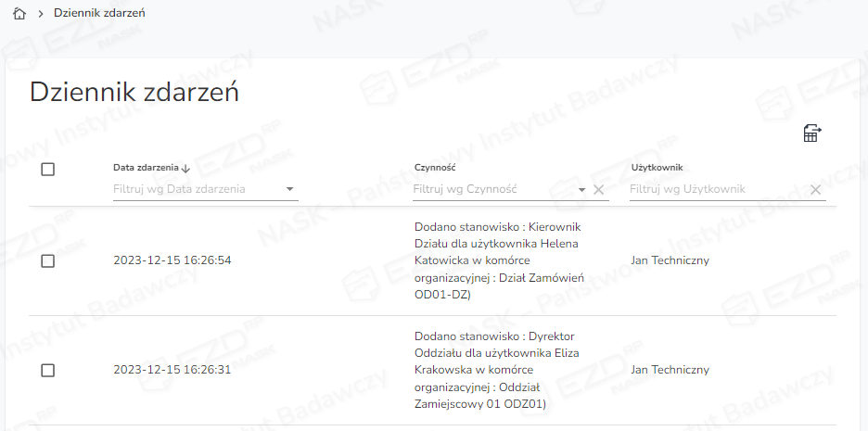
Task: Focus the 'Filtruj wg Data zdarzenia' field
Action: (195, 189)
